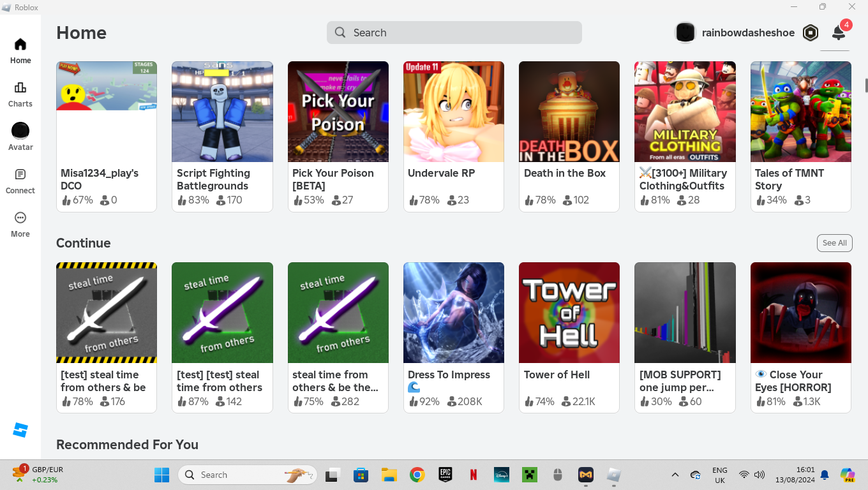Viewport: 868px width, 490px height.
Task: Open steal time from others & be the... thumbnail
Action: coord(338,313)
